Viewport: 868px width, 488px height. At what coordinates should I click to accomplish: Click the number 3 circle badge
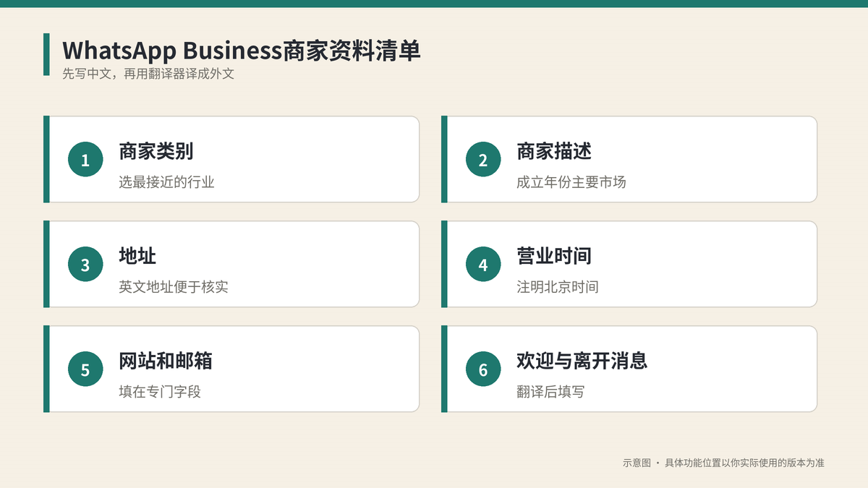(85, 265)
